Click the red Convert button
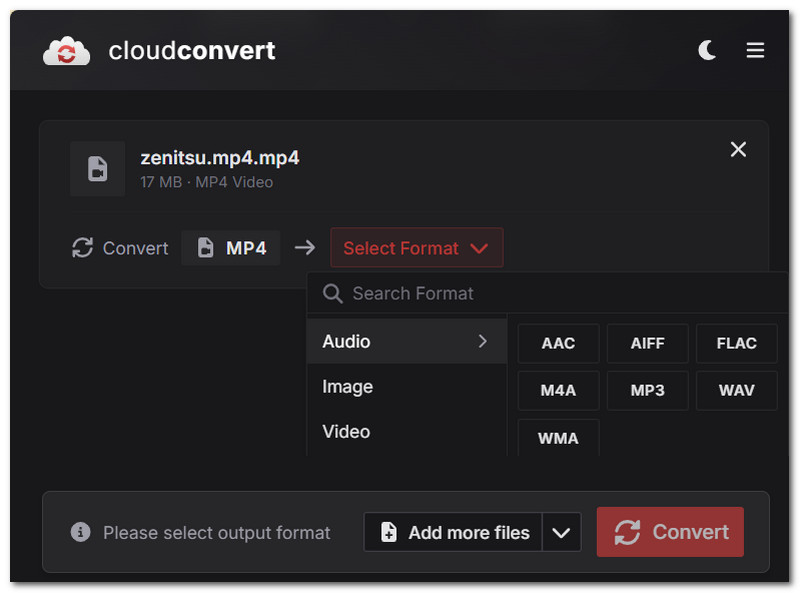The image size is (800, 593). [x=670, y=532]
